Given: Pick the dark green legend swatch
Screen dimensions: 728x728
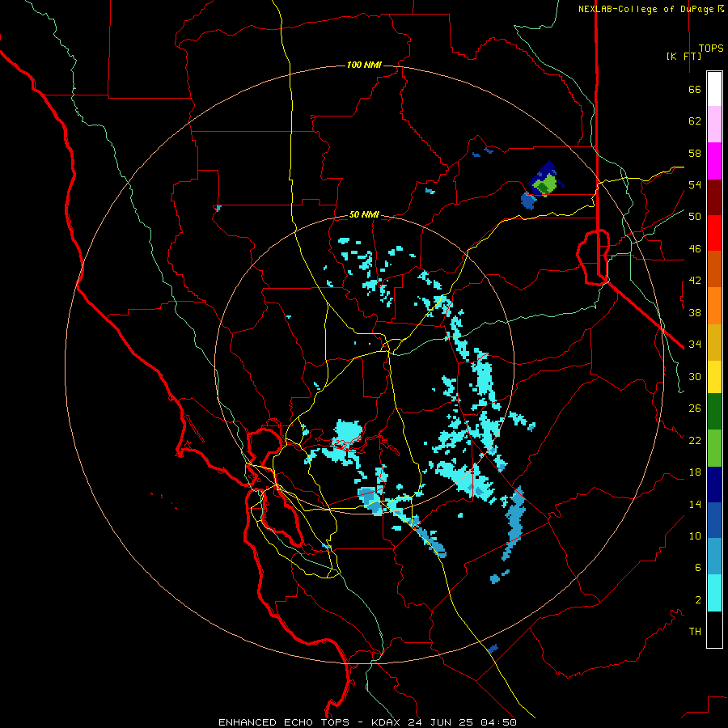Looking at the screenshot, I should click(714, 412).
